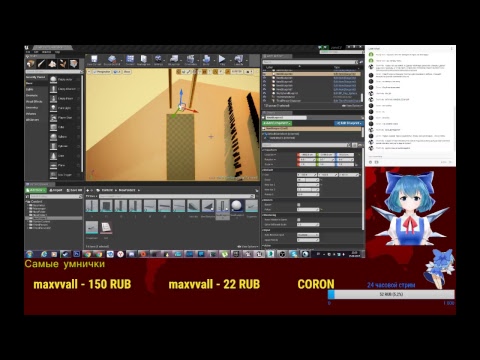Select the Landscape mode icon
This screenshot has width=480, height=360.
coord(52,63)
